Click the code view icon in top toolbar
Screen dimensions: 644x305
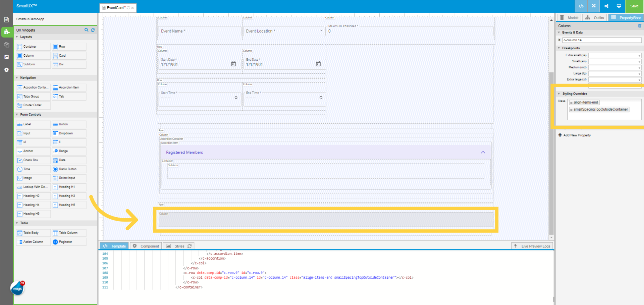point(581,6)
